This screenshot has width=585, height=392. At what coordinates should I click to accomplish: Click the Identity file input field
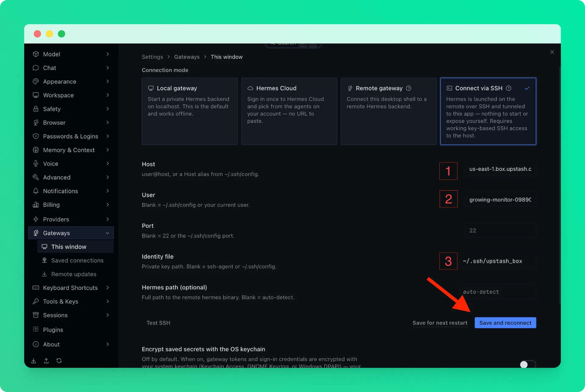(497, 261)
